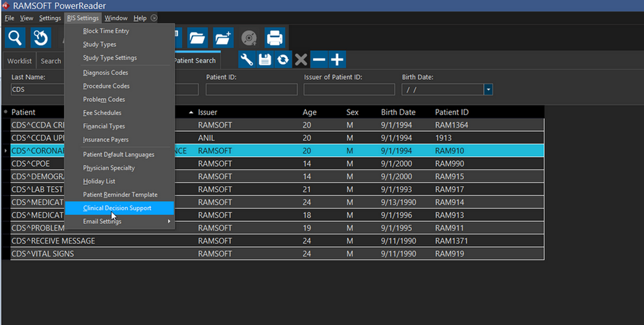Image resolution: width=644 pixels, height=325 pixels.
Task: Open the wrench settings tool
Action: click(x=247, y=60)
